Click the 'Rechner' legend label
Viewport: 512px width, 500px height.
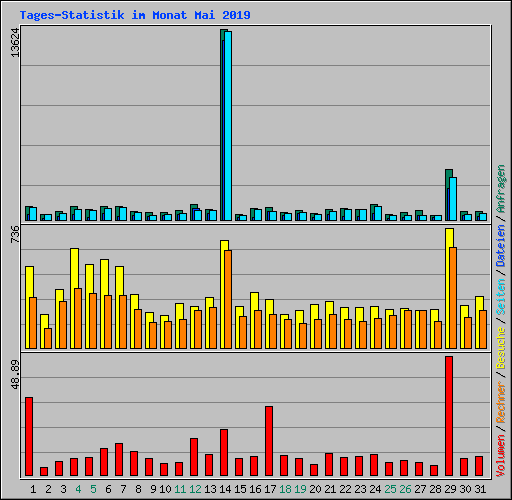[501, 403]
